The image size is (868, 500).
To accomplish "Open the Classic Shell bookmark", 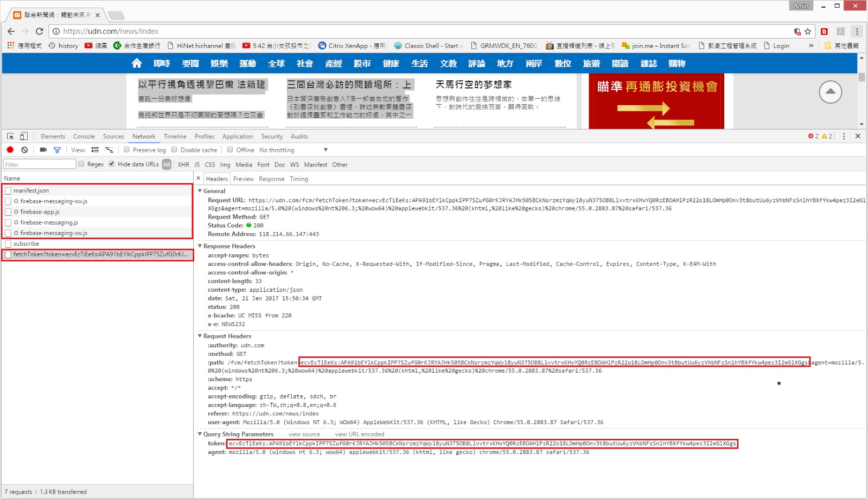I will [x=429, y=46].
